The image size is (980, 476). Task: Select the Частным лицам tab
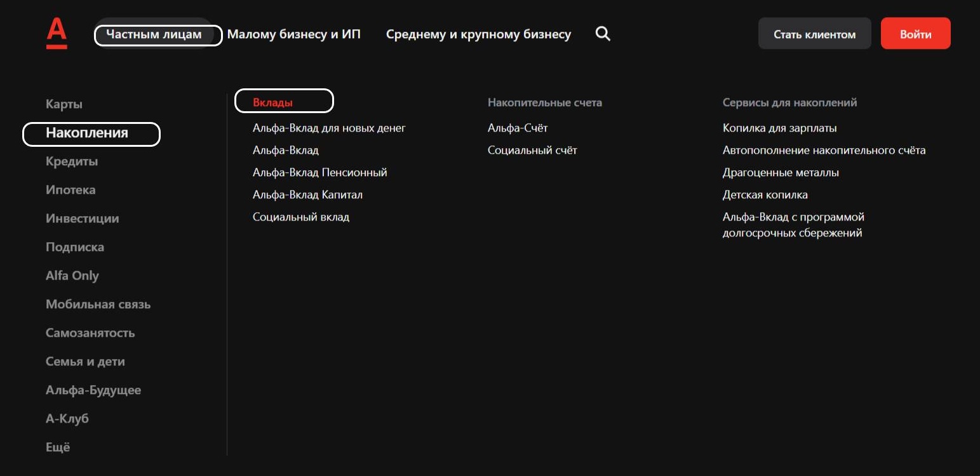tap(154, 34)
